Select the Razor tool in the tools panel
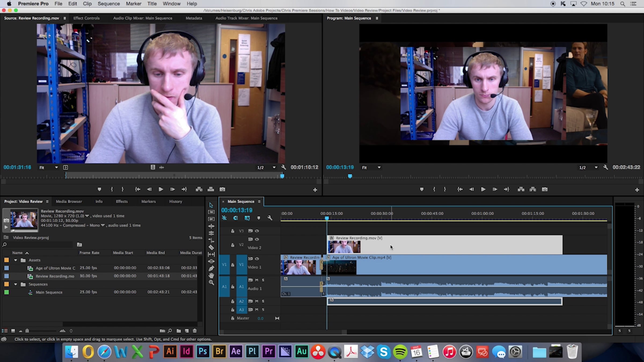This screenshot has height=362, width=644. (x=211, y=247)
